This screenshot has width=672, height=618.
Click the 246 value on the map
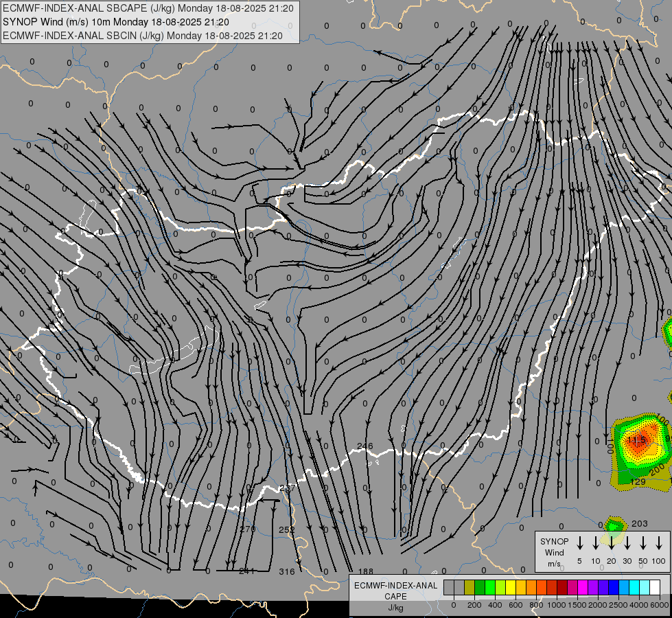364,446
